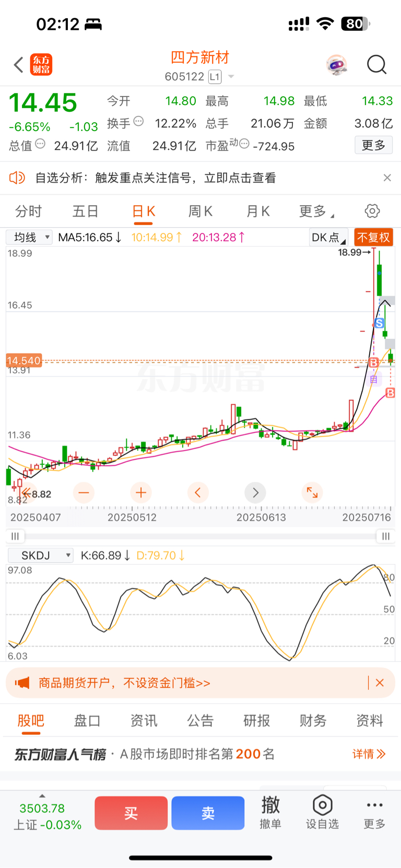Open the 资料 tab
Viewport: 401px width, 868px height.
click(370, 721)
